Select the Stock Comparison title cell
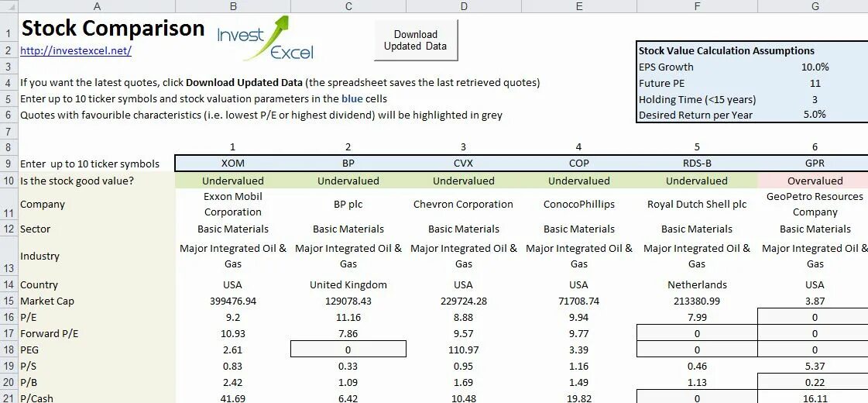The width and height of the screenshot is (868, 403). pos(113,28)
